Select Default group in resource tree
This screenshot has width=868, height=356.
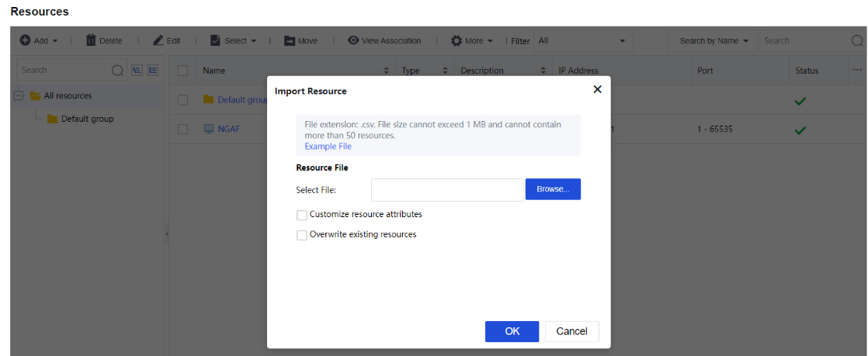click(x=87, y=119)
